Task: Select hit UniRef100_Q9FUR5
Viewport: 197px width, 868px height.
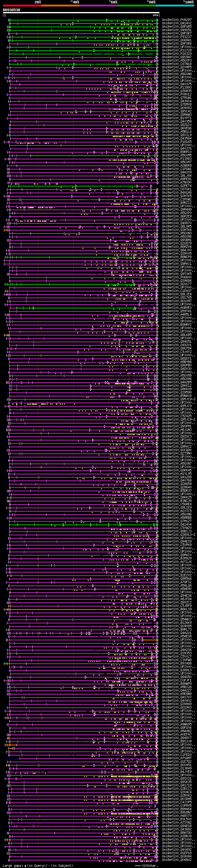Action: (x=176, y=26)
